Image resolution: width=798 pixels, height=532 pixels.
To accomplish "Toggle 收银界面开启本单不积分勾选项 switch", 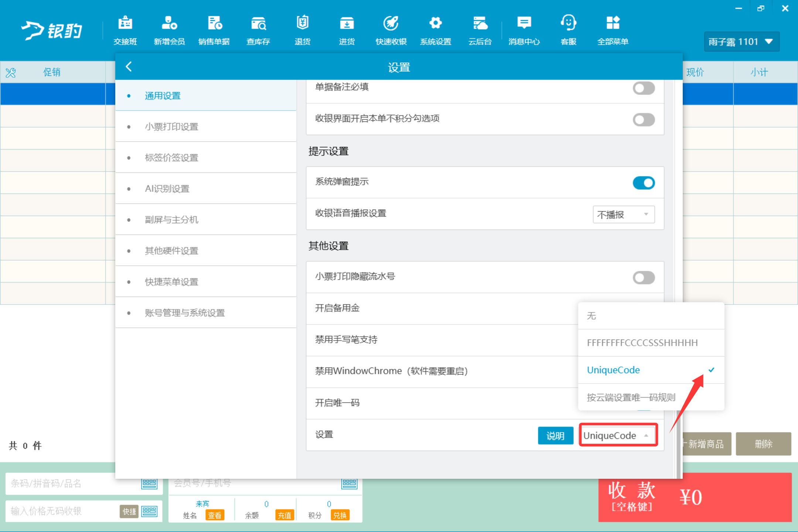I will pos(644,119).
